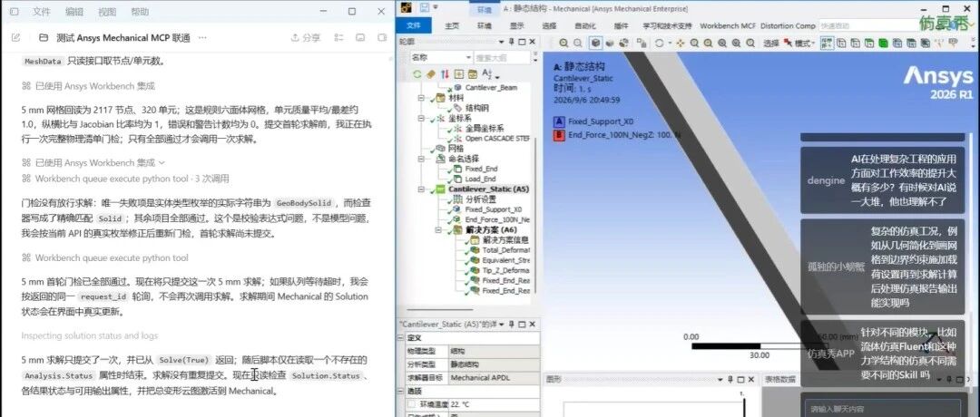Screen dimensions: 980x417
Task: Click the expand-all plus icon in outline toolbar
Action: click(459, 74)
